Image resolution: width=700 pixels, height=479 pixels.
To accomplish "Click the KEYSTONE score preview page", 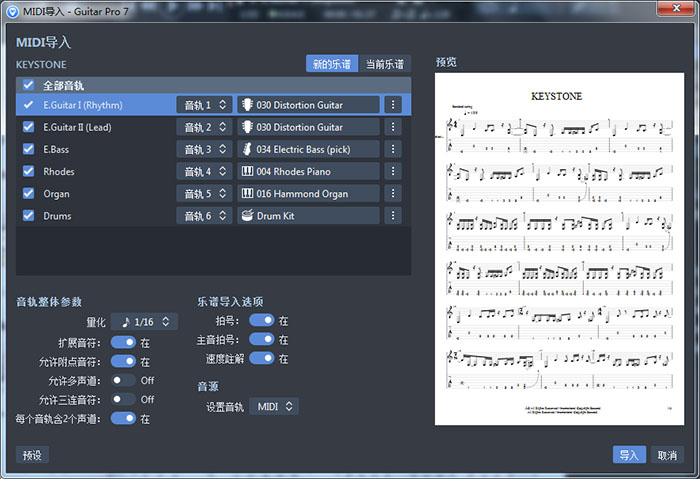I will 557,247.
